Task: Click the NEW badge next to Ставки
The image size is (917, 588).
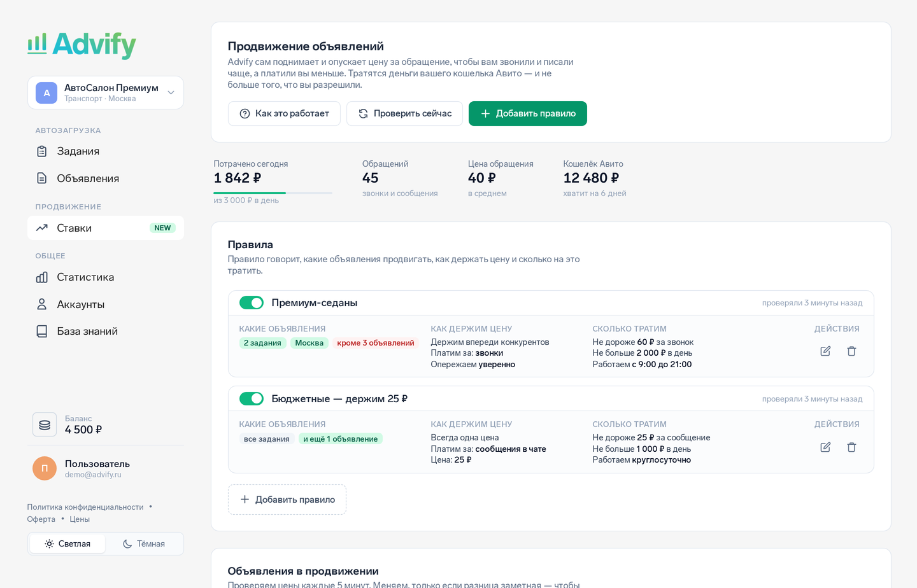Action: click(x=162, y=228)
